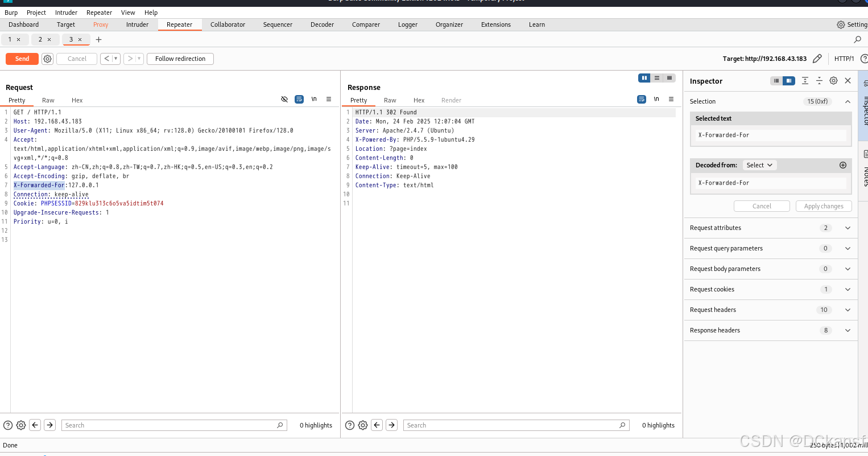Screen dimensions: 868x456
Task: Toggle line wrap in the Request pane
Action: (x=299, y=99)
